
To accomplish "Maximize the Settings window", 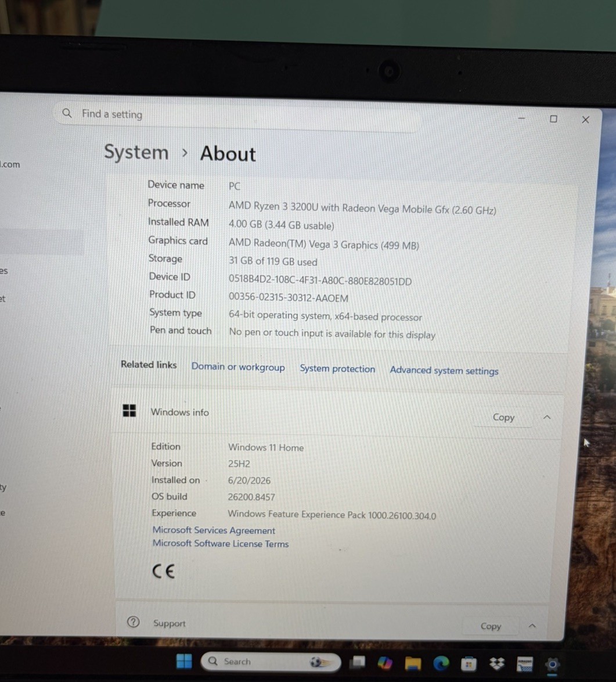I will tap(553, 119).
